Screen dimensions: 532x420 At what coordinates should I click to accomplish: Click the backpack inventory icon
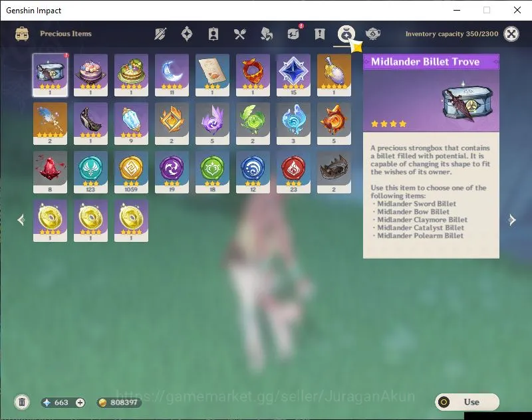[22, 34]
